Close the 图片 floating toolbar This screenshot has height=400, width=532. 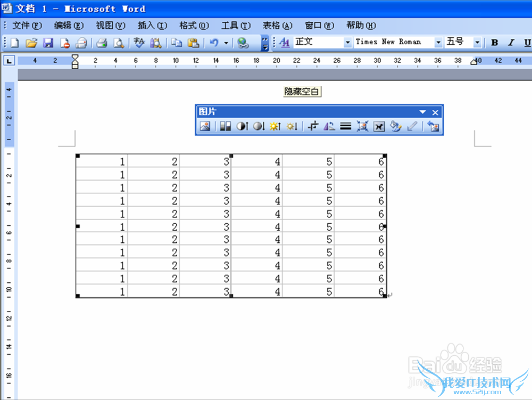click(435, 112)
